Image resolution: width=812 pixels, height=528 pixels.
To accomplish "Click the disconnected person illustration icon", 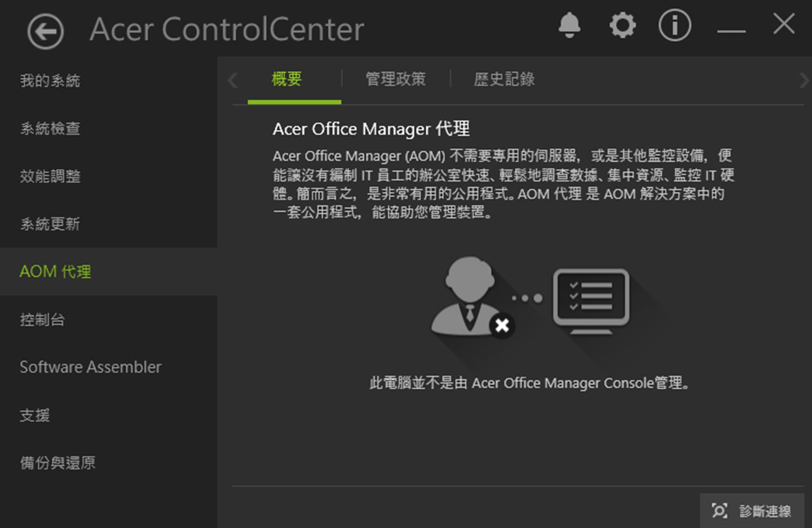I will tap(470, 293).
